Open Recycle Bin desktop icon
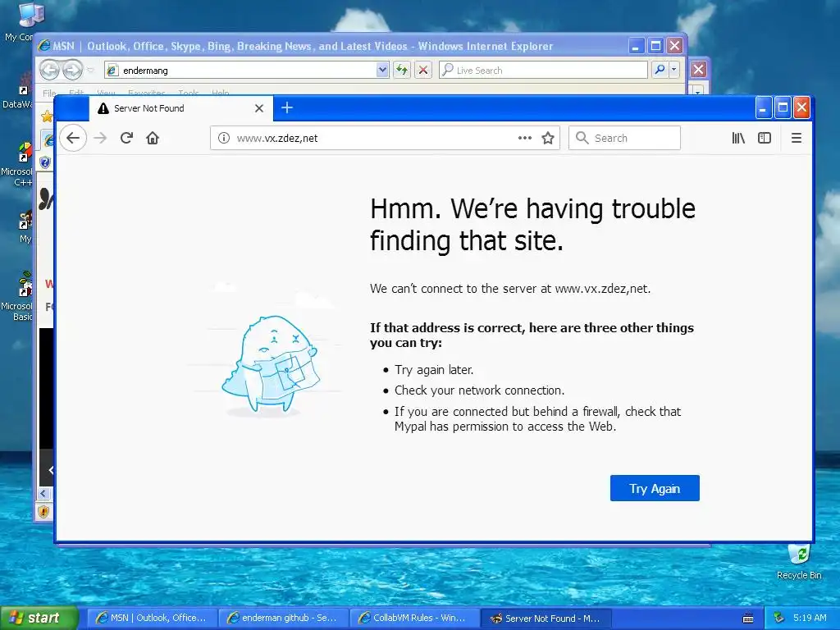Image resolution: width=840 pixels, height=630 pixels. tap(799, 561)
